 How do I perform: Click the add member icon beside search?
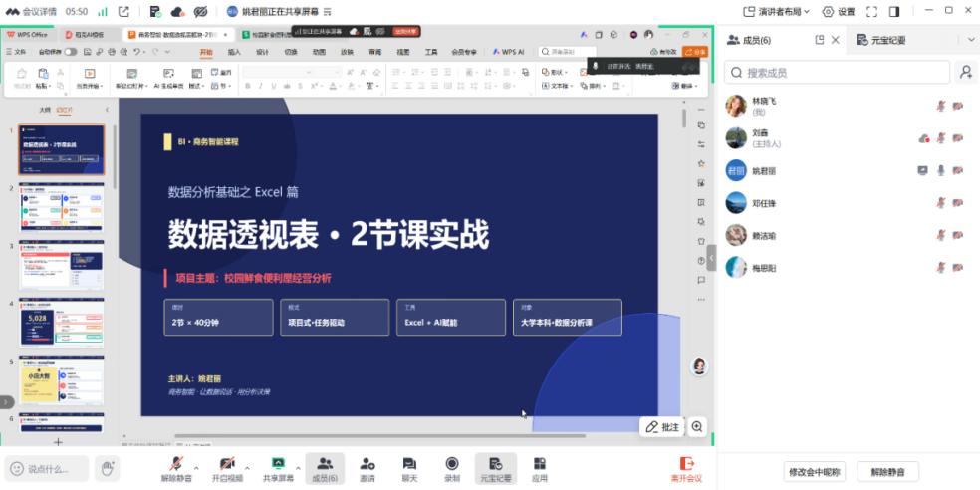click(x=966, y=72)
